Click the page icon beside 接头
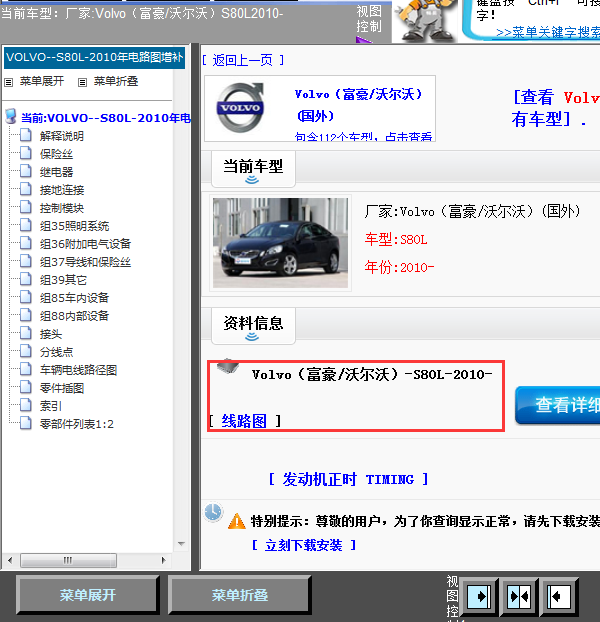The width and height of the screenshot is (600, 622). point(26,332)
